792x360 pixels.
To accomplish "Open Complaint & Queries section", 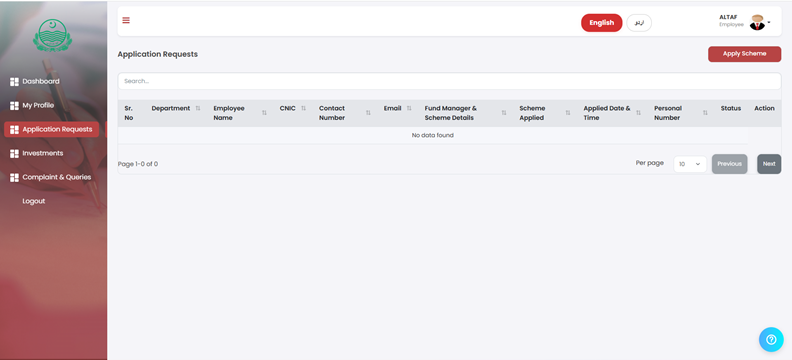I will 57,177.
